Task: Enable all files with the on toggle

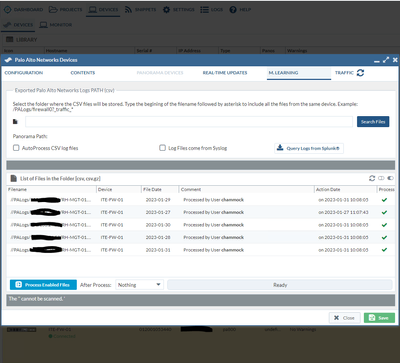Action: click(x=390, y=178)
